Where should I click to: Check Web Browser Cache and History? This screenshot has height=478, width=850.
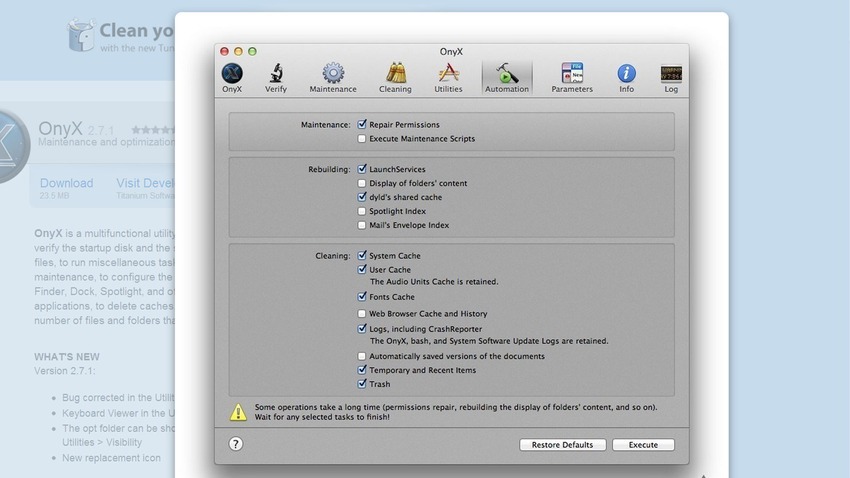362,314
